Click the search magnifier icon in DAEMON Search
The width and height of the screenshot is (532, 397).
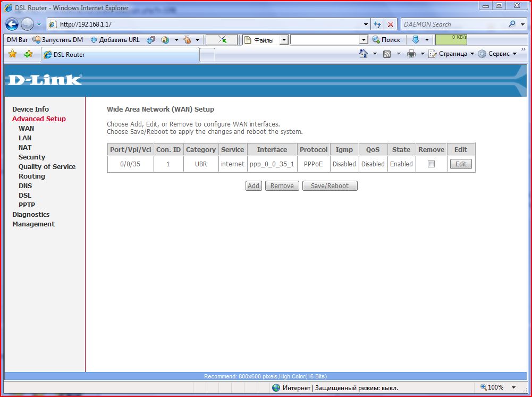512,24
